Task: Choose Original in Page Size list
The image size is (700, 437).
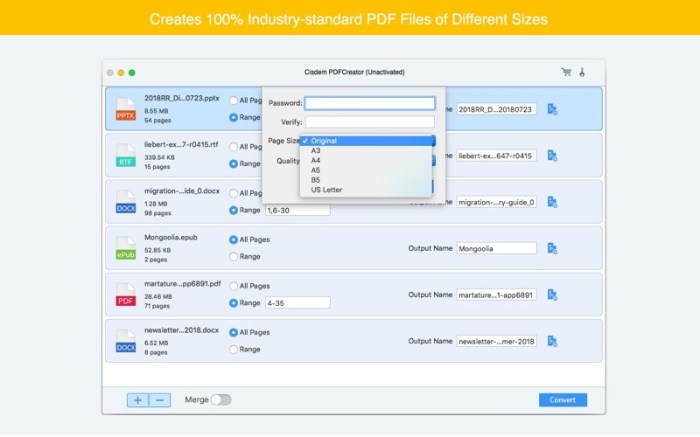Action: [x=366, y=141]
